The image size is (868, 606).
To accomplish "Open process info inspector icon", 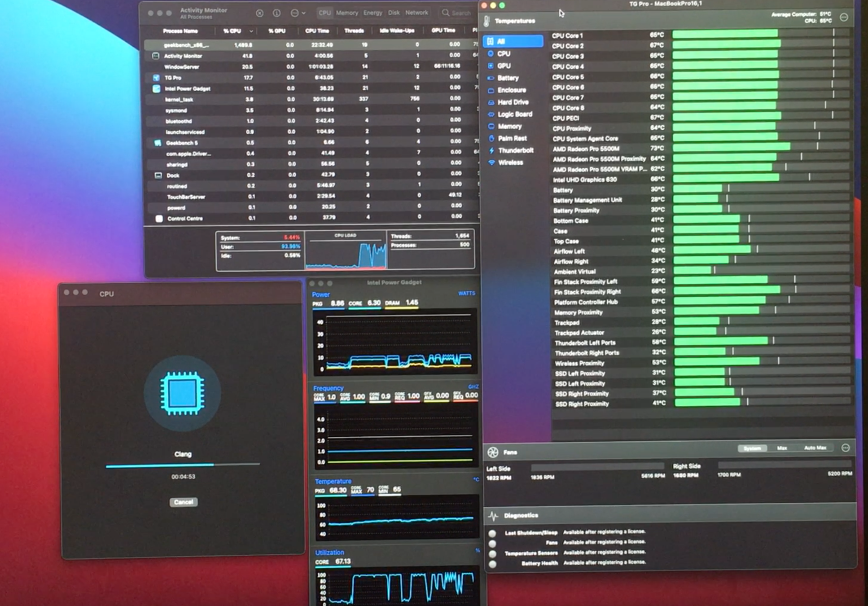I will click(x=276, y=13).
